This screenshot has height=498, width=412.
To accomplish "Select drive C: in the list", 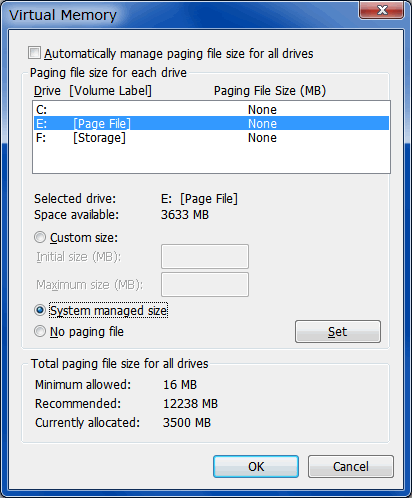I will pos(211,109).
